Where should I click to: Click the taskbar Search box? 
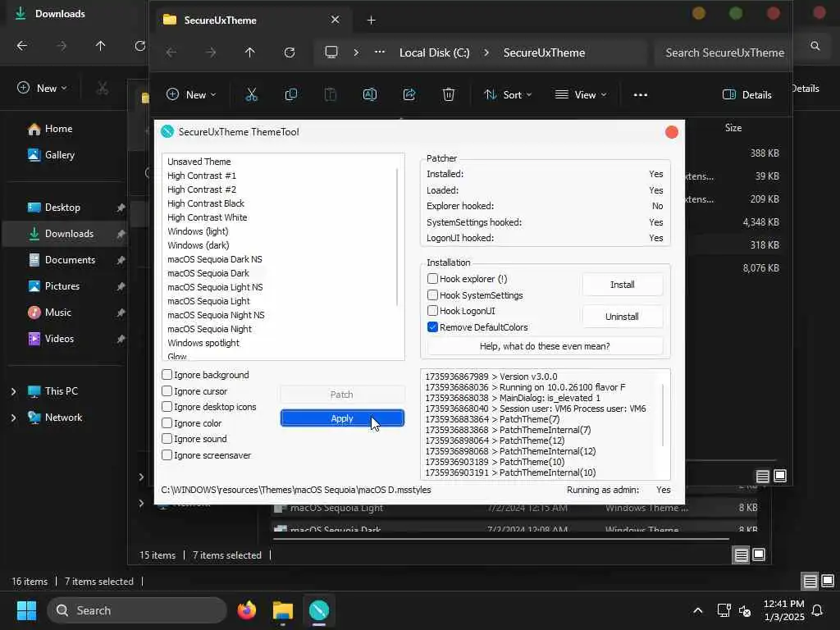(137, 610)
